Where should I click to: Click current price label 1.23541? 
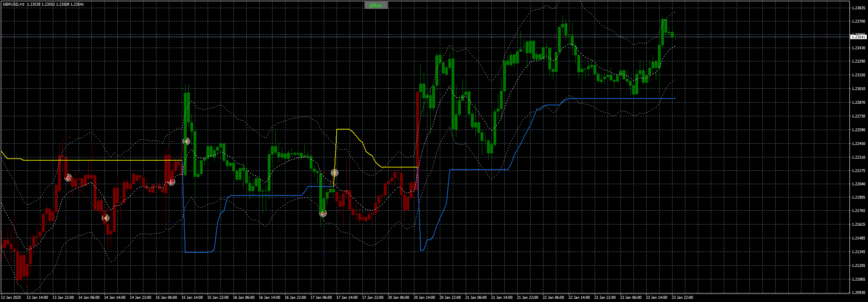pyautogui.click(x=858, y=37)
